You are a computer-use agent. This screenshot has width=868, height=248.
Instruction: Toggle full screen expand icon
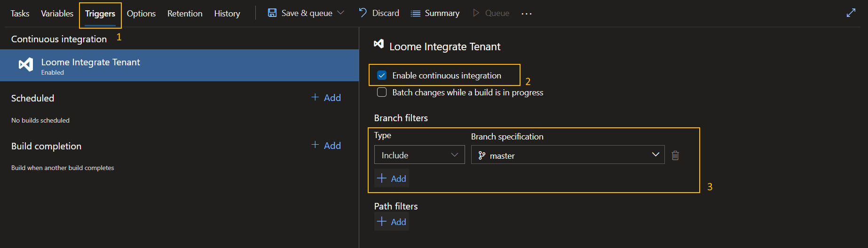pos(851,13)
